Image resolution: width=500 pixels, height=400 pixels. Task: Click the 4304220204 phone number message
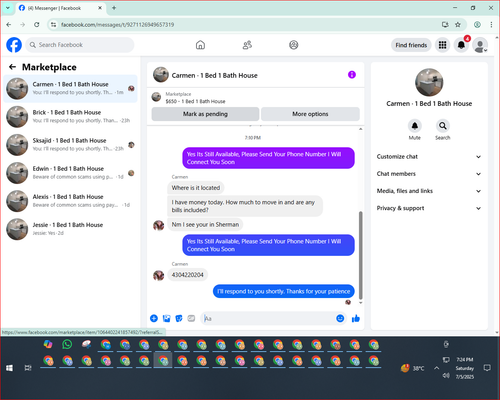click(187, 275)
